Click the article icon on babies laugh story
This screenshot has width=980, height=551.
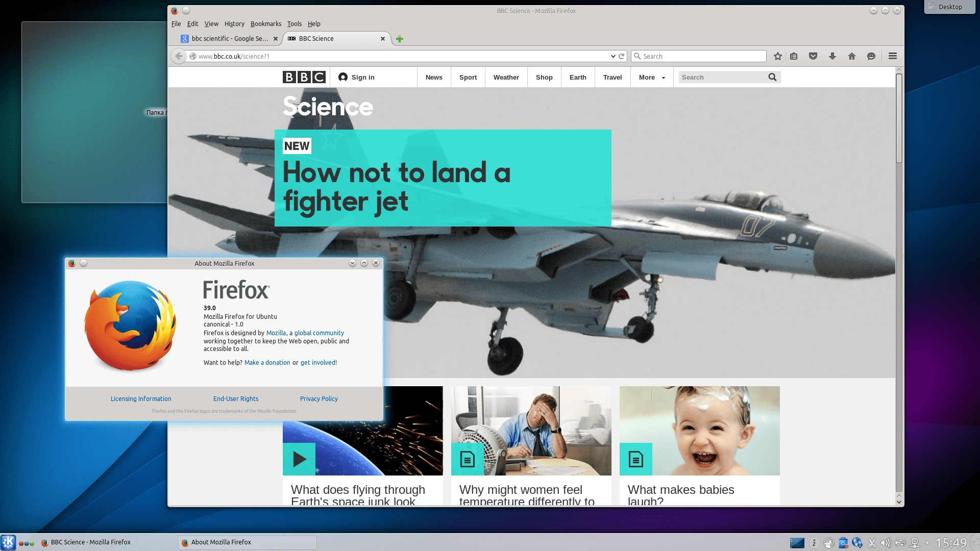(x=636, y=459)
